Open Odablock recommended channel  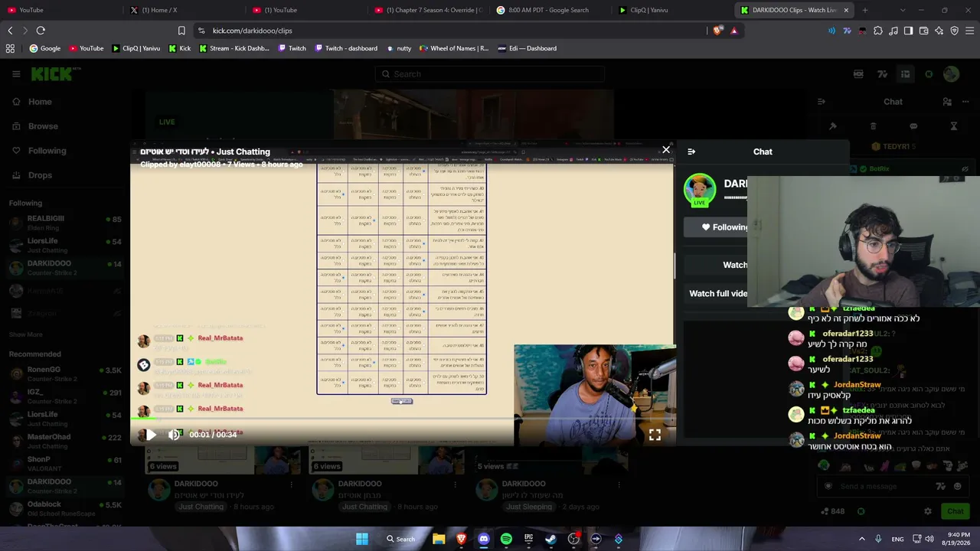tap(64, 508)
